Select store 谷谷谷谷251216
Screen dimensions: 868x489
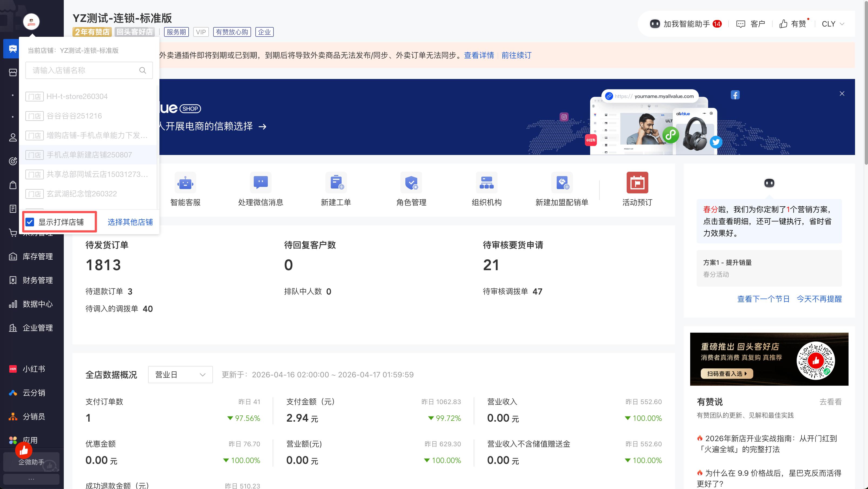click(88, 116)
